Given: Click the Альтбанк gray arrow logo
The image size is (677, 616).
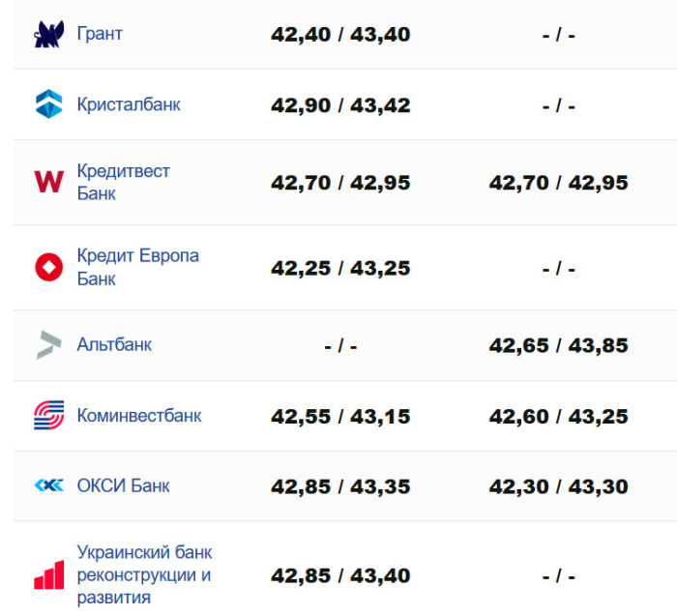Looking at the screenshot, I should pyautogui.click(x=48, y=345).
